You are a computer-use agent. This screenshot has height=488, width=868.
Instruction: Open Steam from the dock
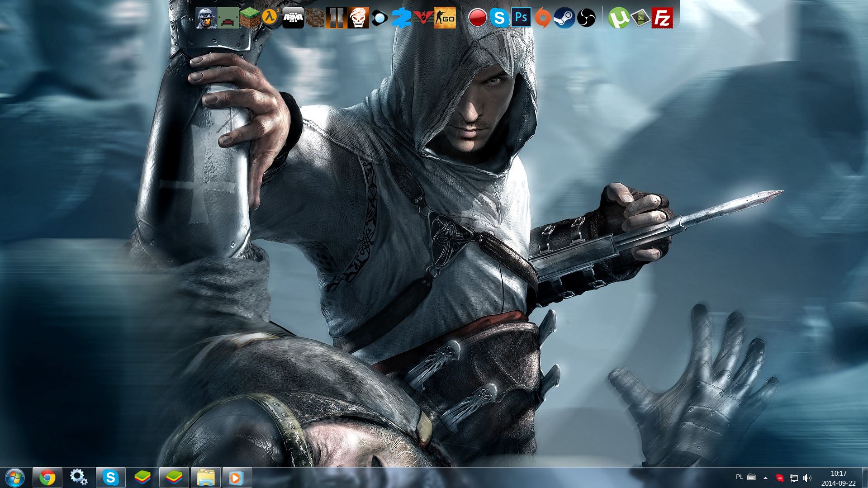pos(564,18)
